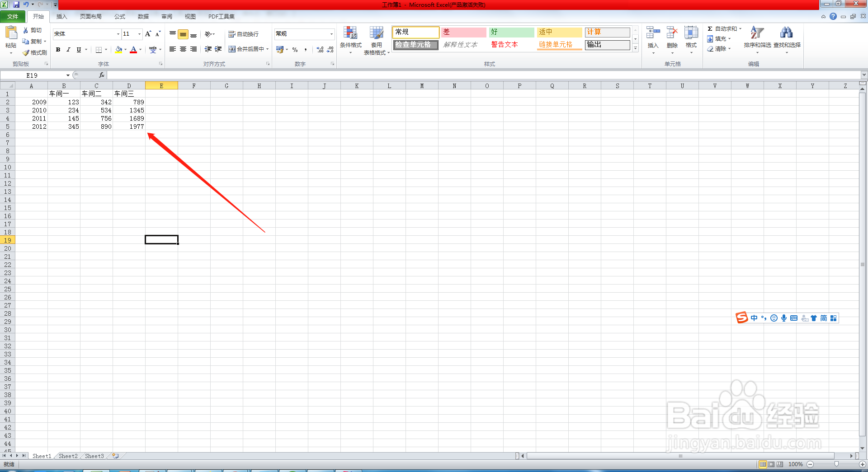
Task: Toggle Bold formatting
Action: (x=58, y=50)
